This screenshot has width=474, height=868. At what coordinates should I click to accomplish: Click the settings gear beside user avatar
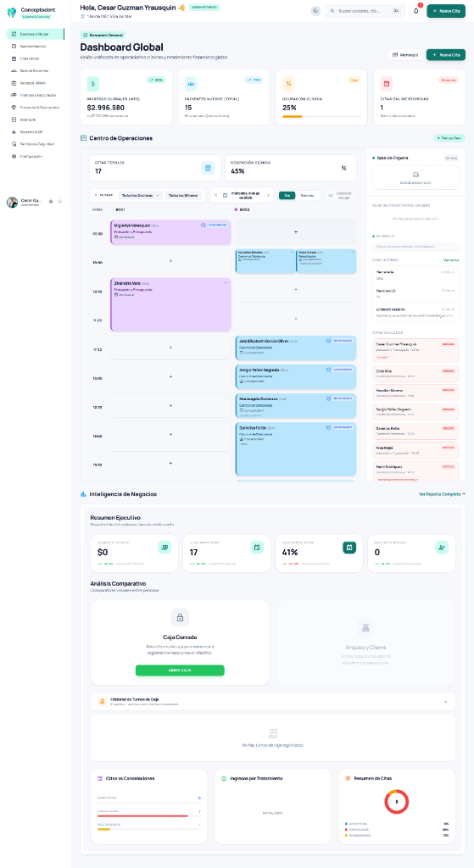click(x=51, y=202)
